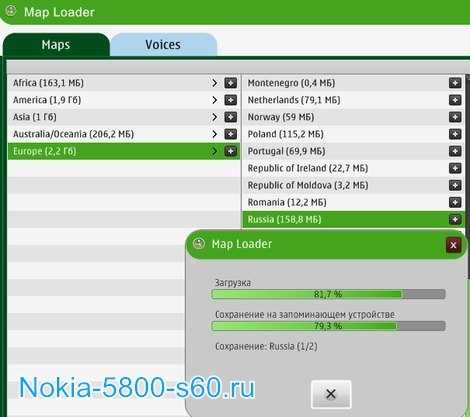Screen dimensions: 470x417
Task: Add Republic of Moldova map plus icon
Action: point(455,185)
